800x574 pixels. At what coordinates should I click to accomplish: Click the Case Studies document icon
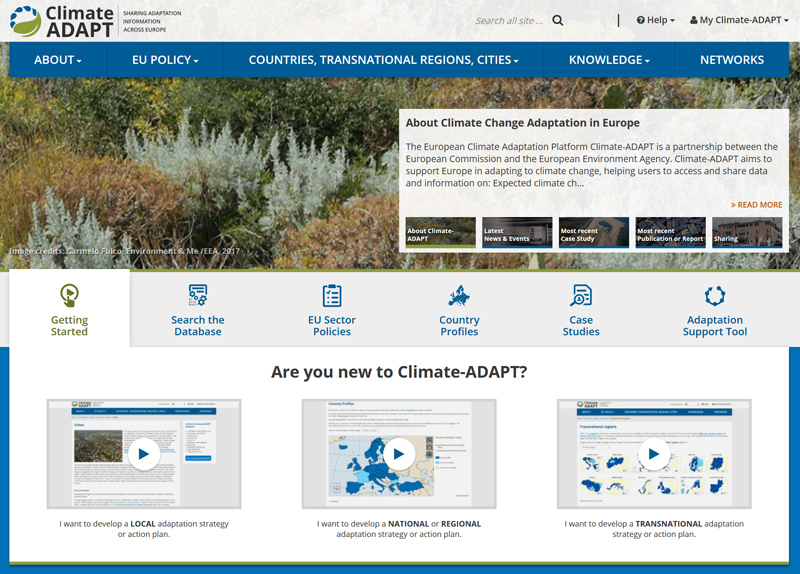pos(581,295)
